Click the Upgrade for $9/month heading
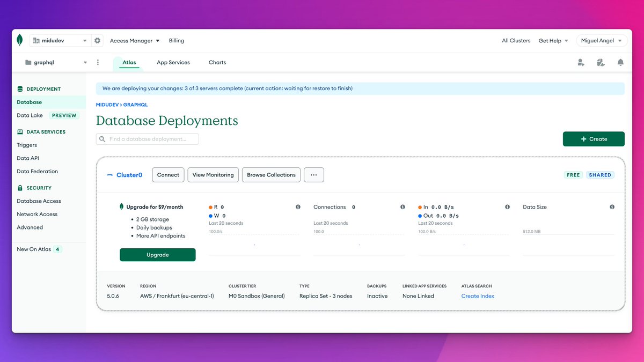The height and width of the screenshot is (362, 644). pos(155,207)
